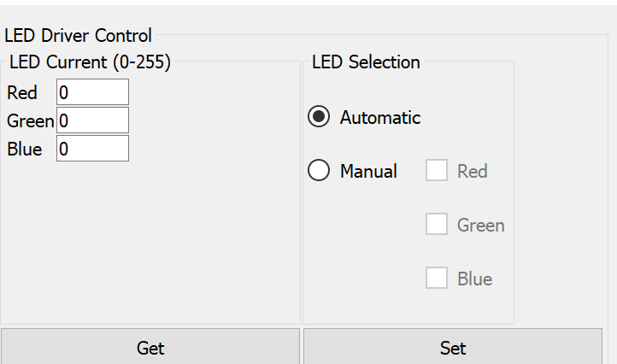Viewport: 617px width, 364px height.
Task: Click the greyed "Red" checkbox label text
Action: point(472,172)
